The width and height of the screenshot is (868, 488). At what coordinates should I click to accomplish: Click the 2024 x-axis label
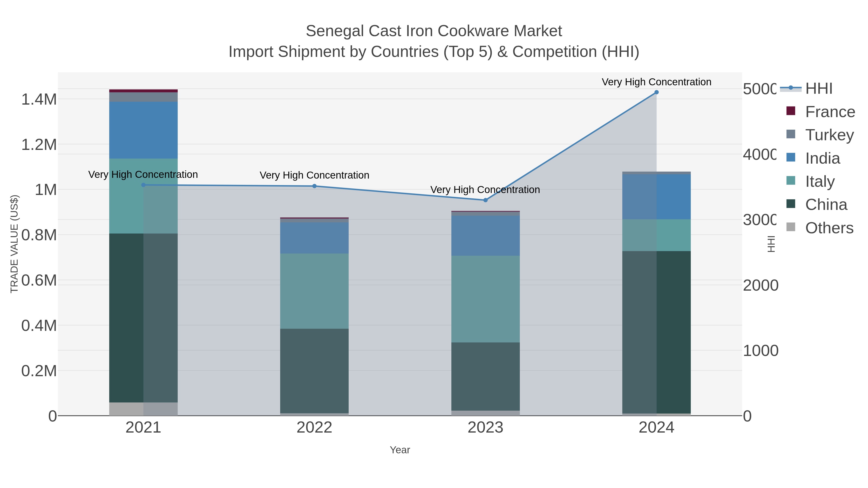(656, 427)
